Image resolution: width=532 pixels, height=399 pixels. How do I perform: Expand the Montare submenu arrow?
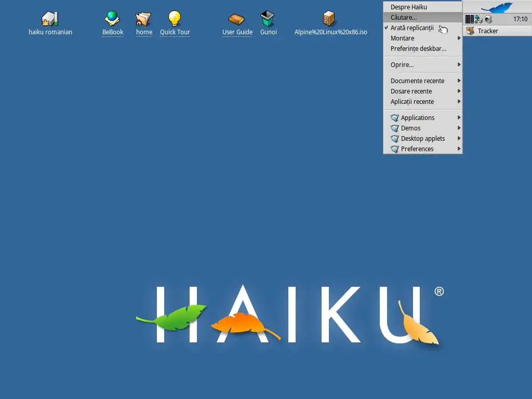(459, 38)
